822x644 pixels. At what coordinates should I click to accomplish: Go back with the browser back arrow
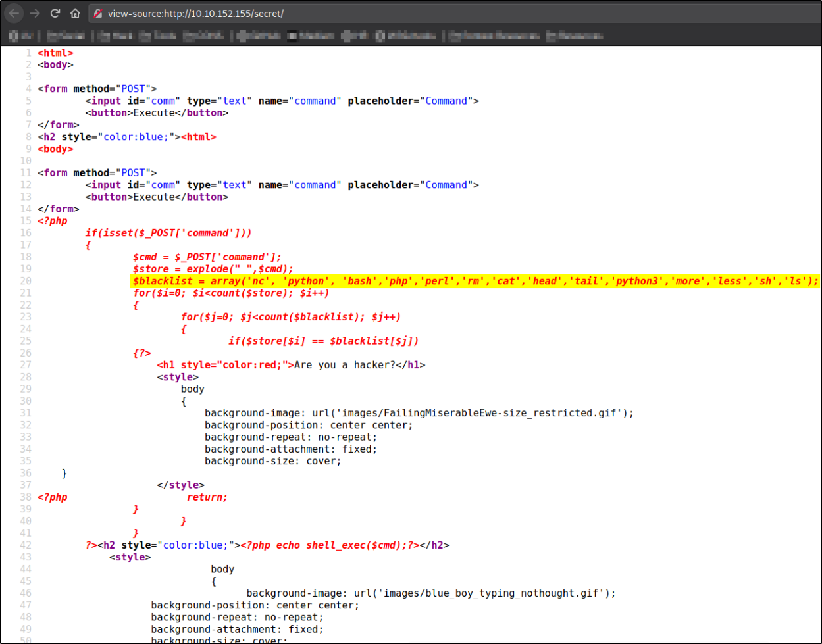13,12
